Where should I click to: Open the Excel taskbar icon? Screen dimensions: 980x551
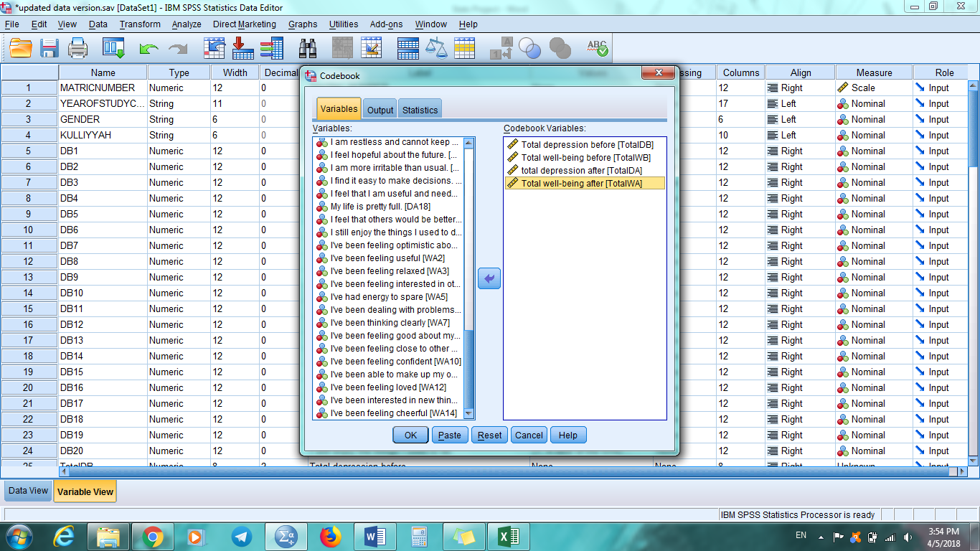point(509,534)
